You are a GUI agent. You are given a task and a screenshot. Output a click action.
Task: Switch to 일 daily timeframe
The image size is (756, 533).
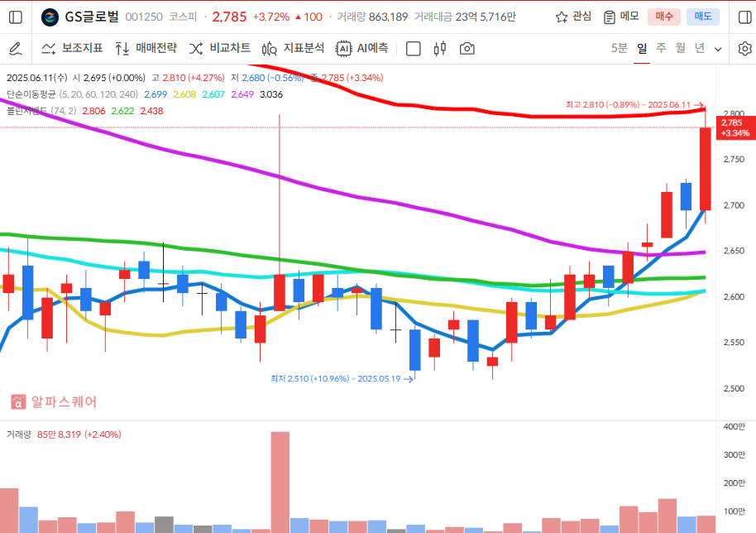point(642,48)
